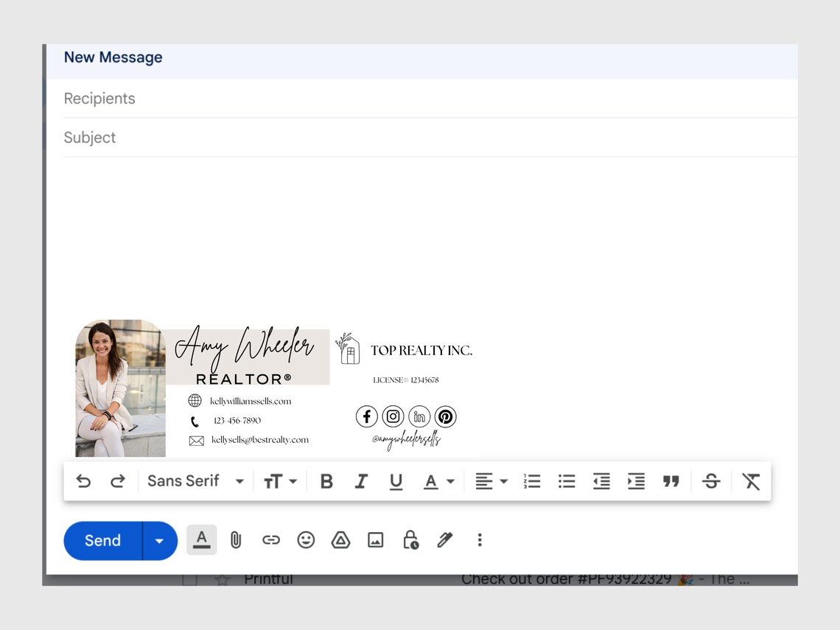Open the Sans Serif font dropdown

(x=194, y=480)
